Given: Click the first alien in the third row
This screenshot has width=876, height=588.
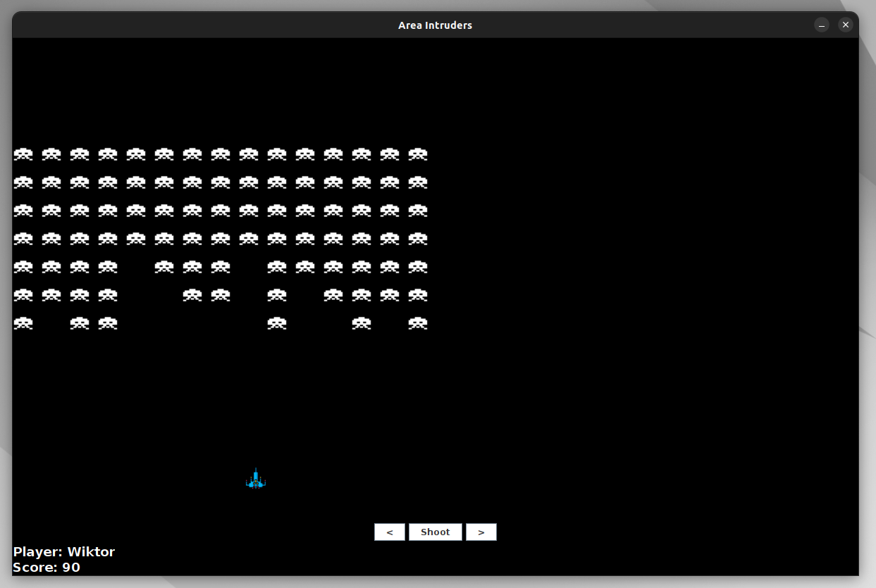Looking at the screenshot, I should coord(23,211).
